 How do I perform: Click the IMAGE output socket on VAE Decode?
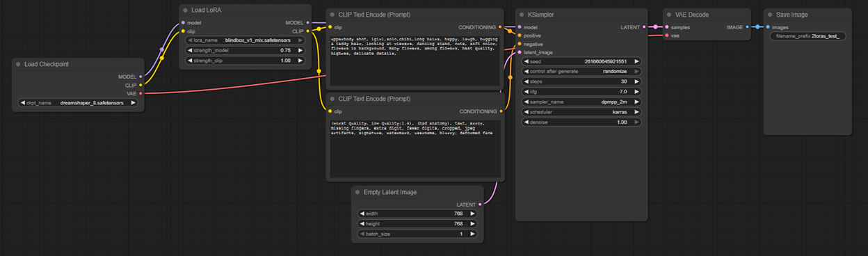(x=748, y=27)
